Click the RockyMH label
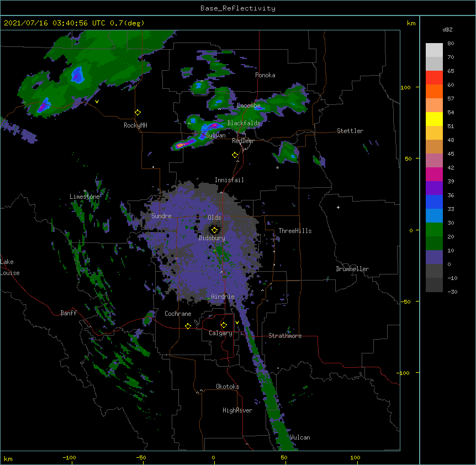The height and width of the screenshot is (465, 476). (135, 125)
